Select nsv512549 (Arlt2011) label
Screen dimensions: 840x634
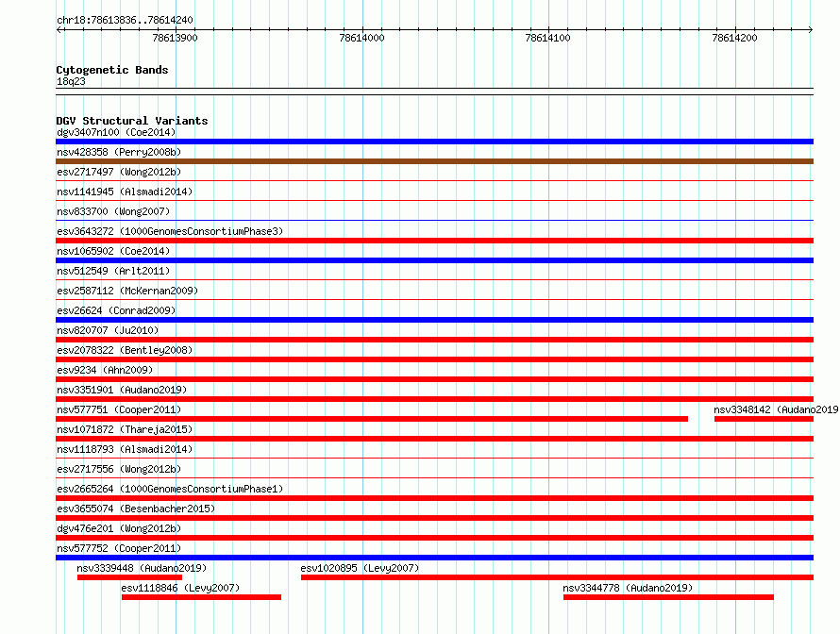pos(113,271)
